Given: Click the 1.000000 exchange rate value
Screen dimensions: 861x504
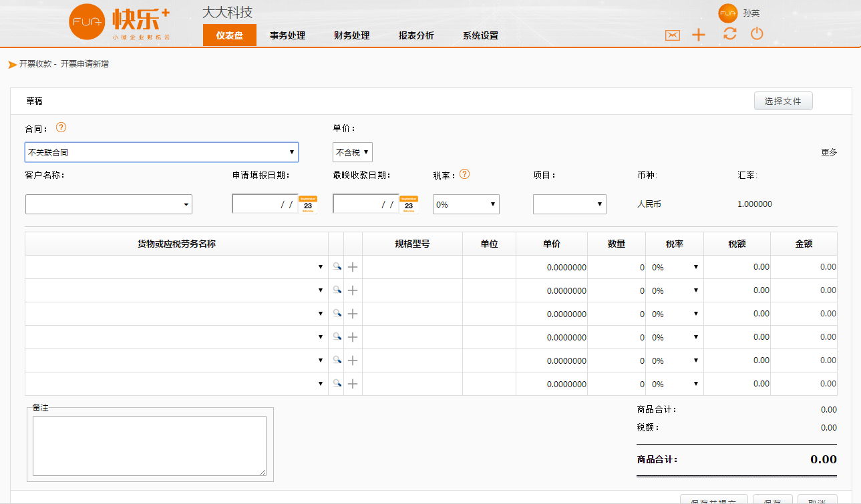Looking at the screenshot, I should tap(755, 204).
